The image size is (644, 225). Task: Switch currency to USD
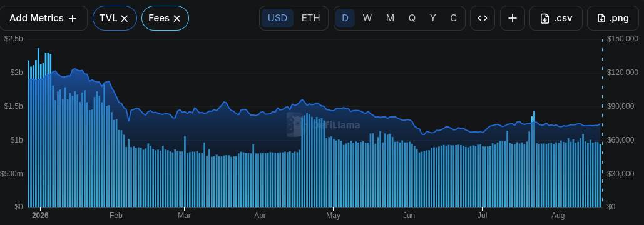pyautogui.click(x=278, y=18)
